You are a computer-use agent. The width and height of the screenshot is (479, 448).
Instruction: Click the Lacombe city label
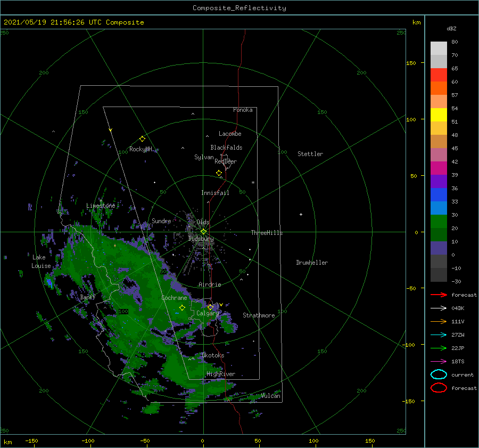pos(230,134)
